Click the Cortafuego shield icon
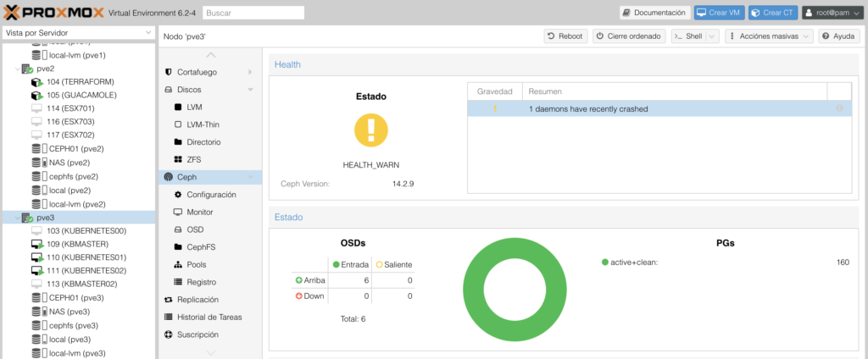The image size is (868, 359). coord(169,73)
